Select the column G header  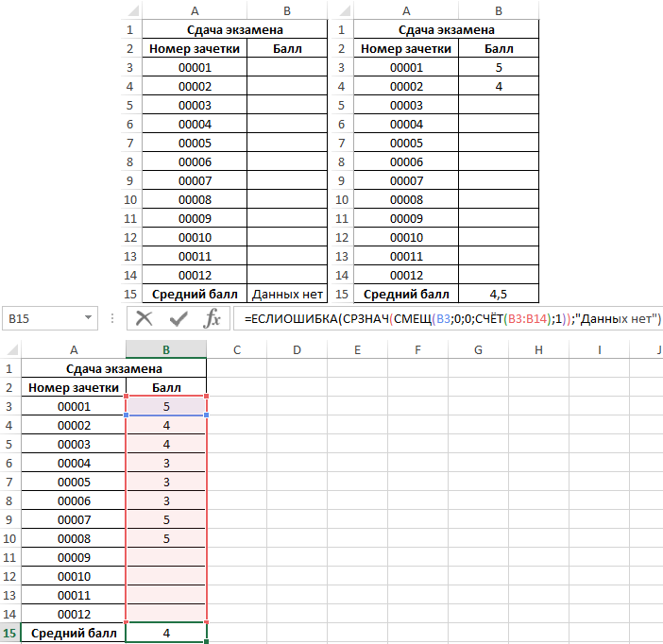coord(478,349)
